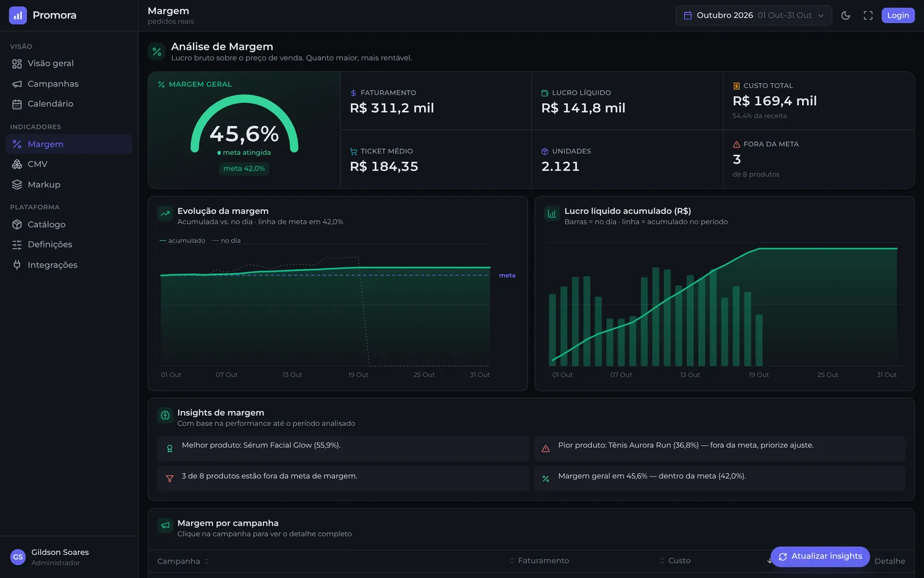The height and width of the screenshot is (578, 924).
Task: Sort table by the Custo column
Action: click(675, 561)
